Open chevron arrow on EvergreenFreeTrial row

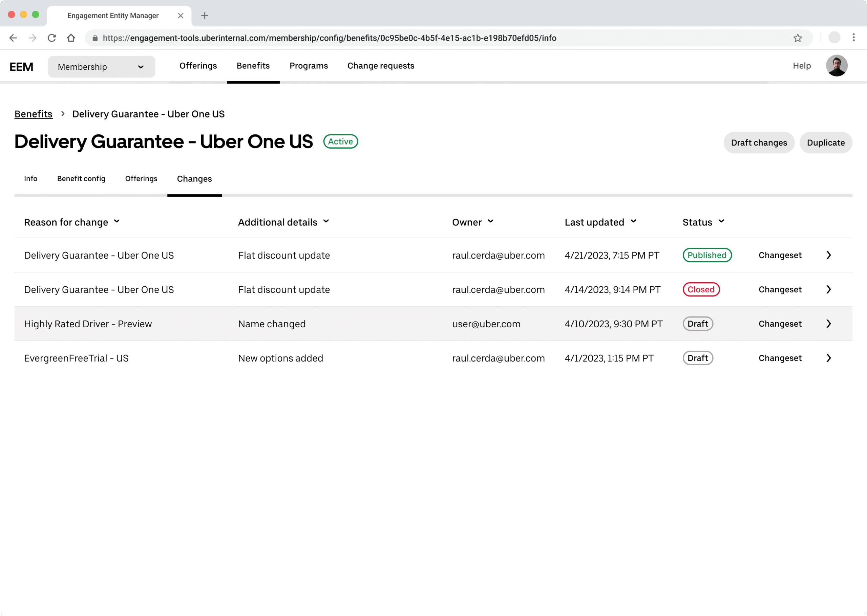tap(828, 358)
